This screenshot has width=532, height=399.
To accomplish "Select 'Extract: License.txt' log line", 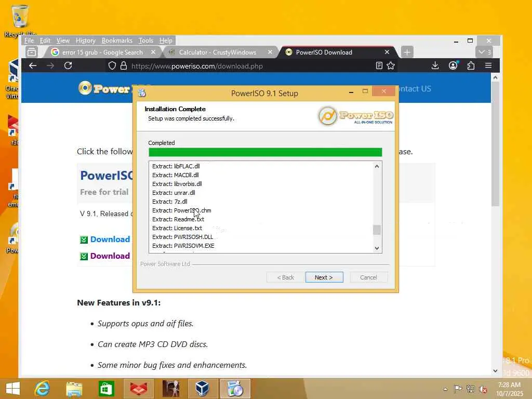I will pyautogui.click(x=177, y=228).
